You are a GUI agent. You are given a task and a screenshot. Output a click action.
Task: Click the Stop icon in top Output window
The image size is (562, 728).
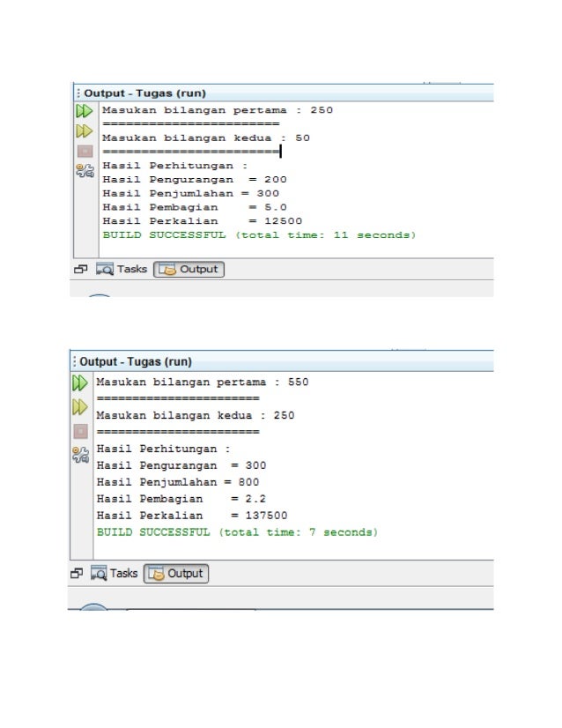[x=85, y=151]
